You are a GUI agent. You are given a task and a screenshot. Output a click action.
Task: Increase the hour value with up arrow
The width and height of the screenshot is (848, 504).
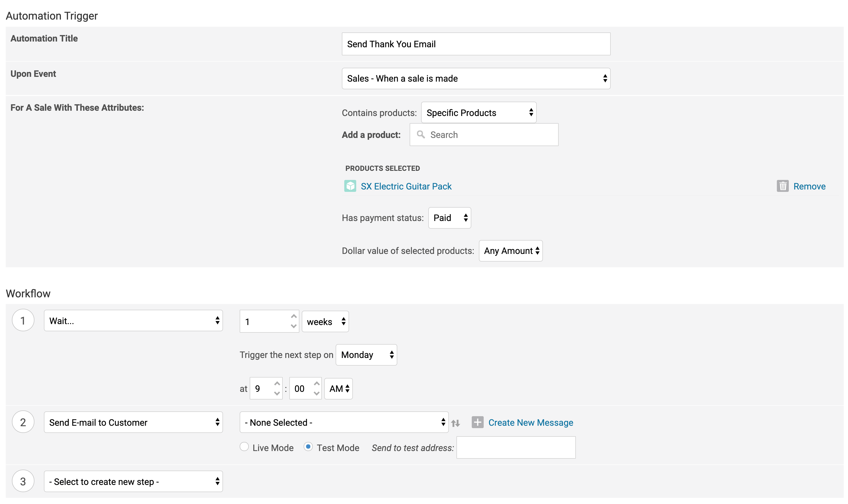[277, 383]
